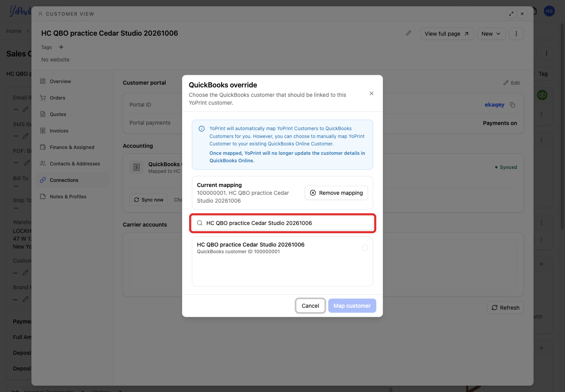Open the New dropdown
This screenshot has width=565, height=392.
tap(491, 34)
